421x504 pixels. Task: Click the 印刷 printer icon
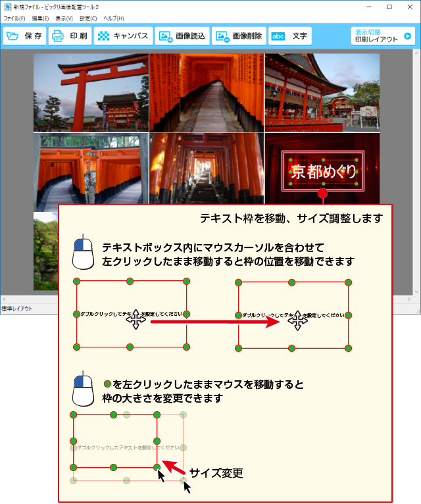[x=58, y=36]
